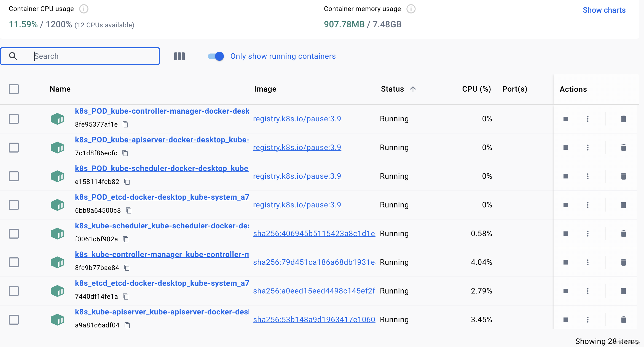The width and height of the screenshot is (644, 347).
Task: Copy container ID 6bb8a64500c8
Action: tap(129, 210)
